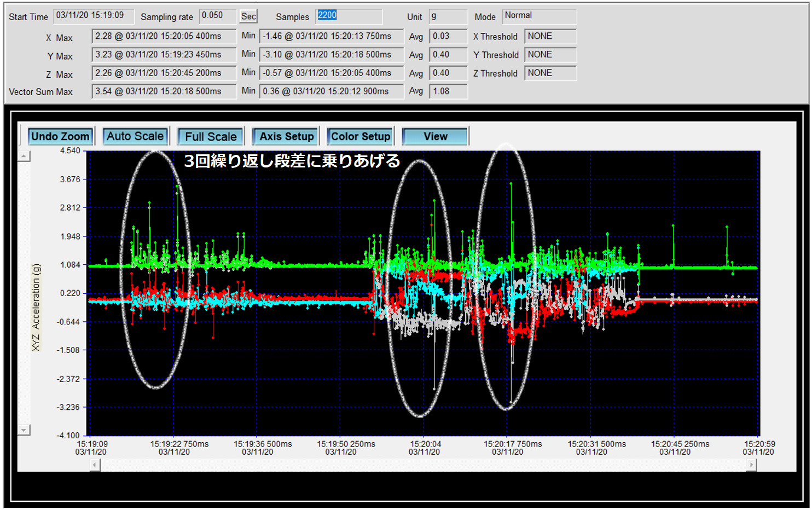
Task: Click the Sec sampling rate unit button
Action: point(248,16)
